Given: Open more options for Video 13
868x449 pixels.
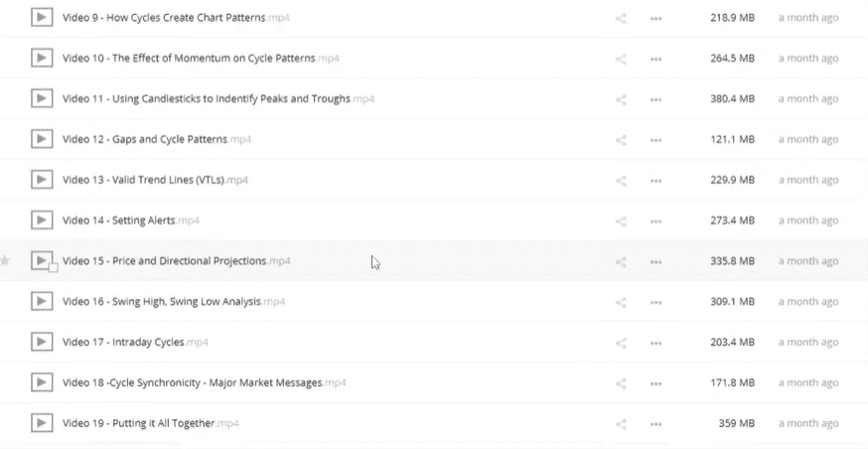Looking at the screenshot, I should click(x=656, y=181).
